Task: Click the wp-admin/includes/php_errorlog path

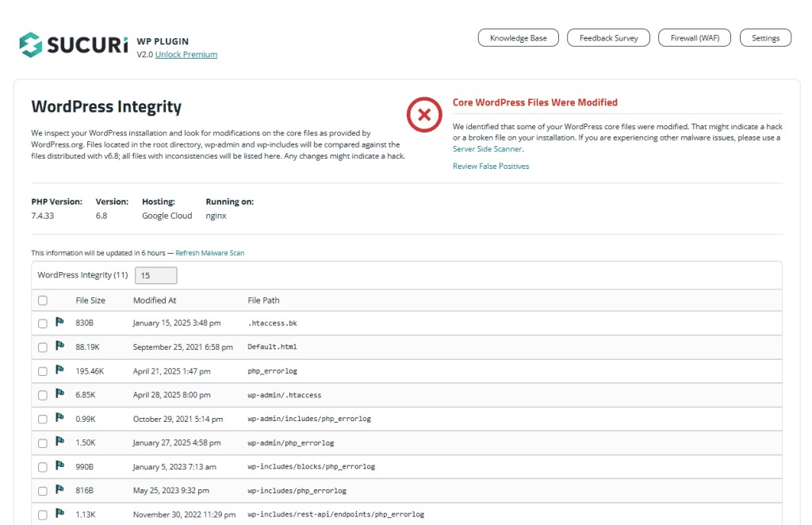Action: 309,419
